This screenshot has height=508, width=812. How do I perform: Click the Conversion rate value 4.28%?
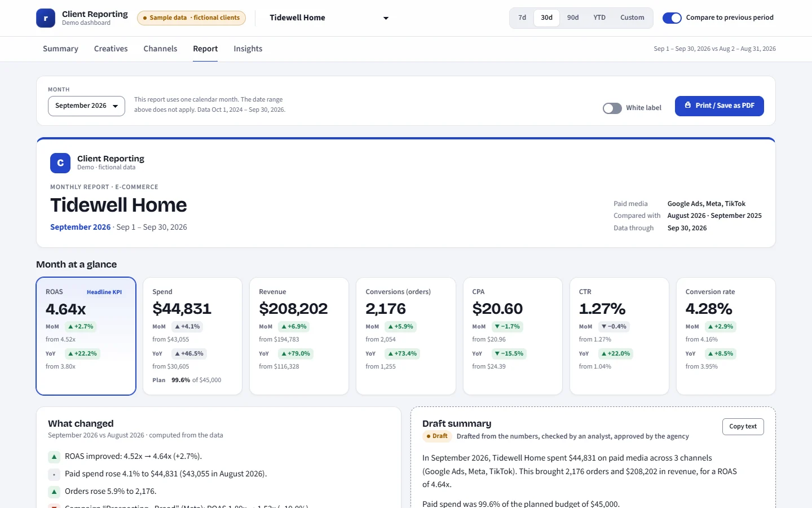pyautogui.click(x=709, y=309)
